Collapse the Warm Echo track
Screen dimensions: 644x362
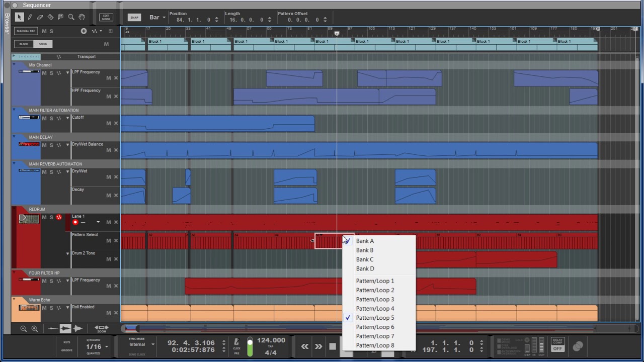[x=14, y=300]
